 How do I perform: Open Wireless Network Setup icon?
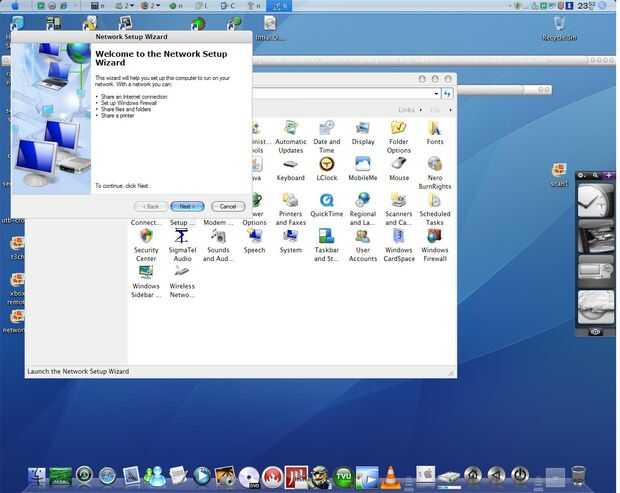tap(182, 281)
